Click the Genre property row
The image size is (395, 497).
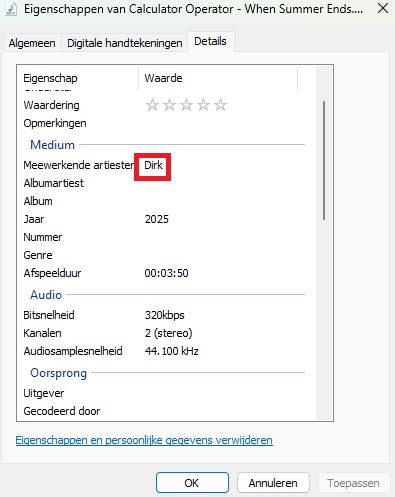[164, 255]
